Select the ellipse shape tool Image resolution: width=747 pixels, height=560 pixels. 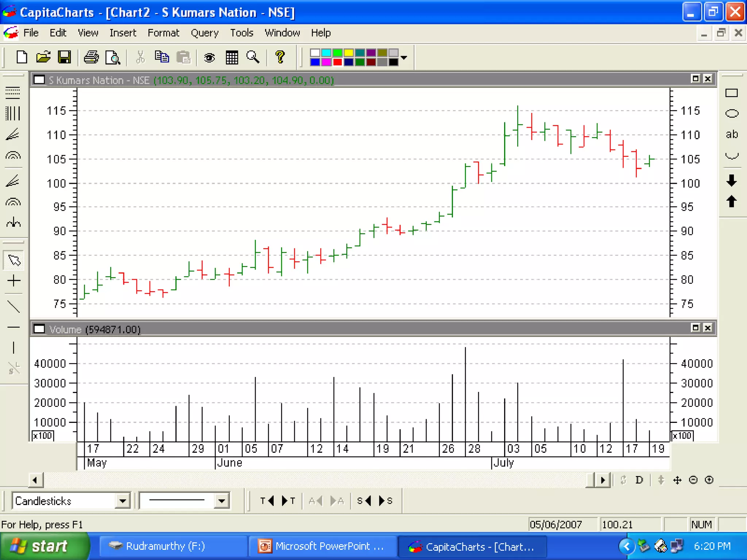pyautogui.click(x=731, y=114)
